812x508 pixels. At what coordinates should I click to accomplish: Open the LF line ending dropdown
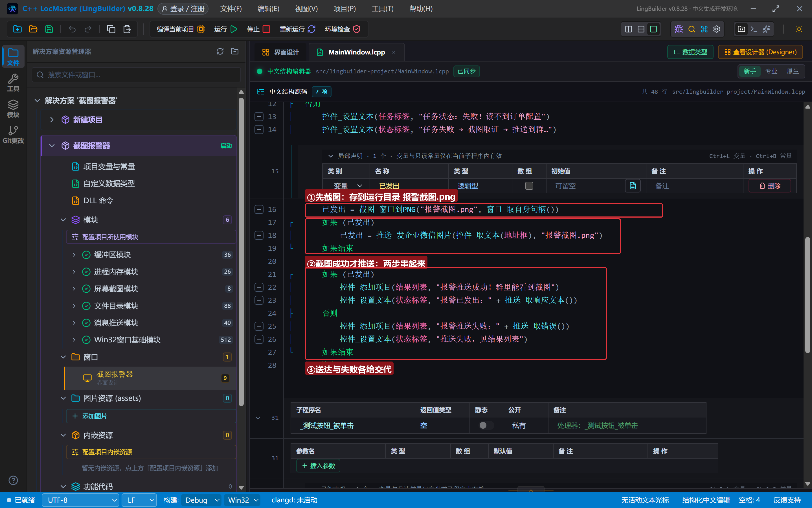coord(139,500)
